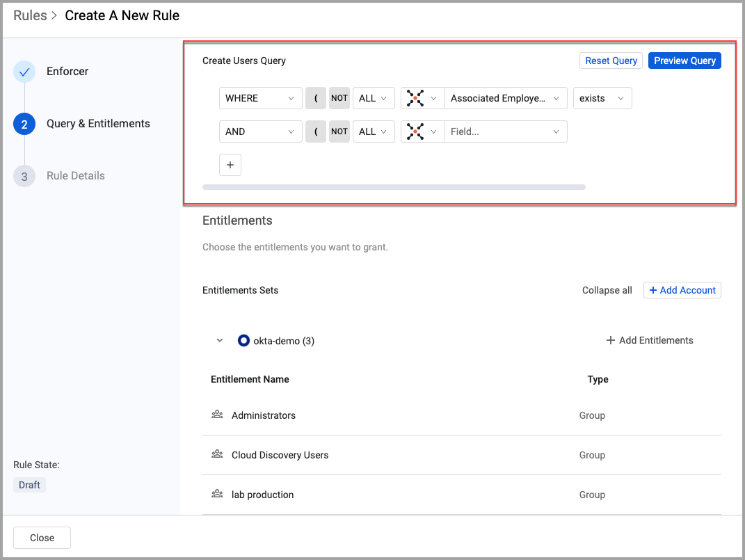Collapse the okta-demo entitlement set
This screenshot has height=560, width=745.
pyautogui.click(x=220, y=341)
